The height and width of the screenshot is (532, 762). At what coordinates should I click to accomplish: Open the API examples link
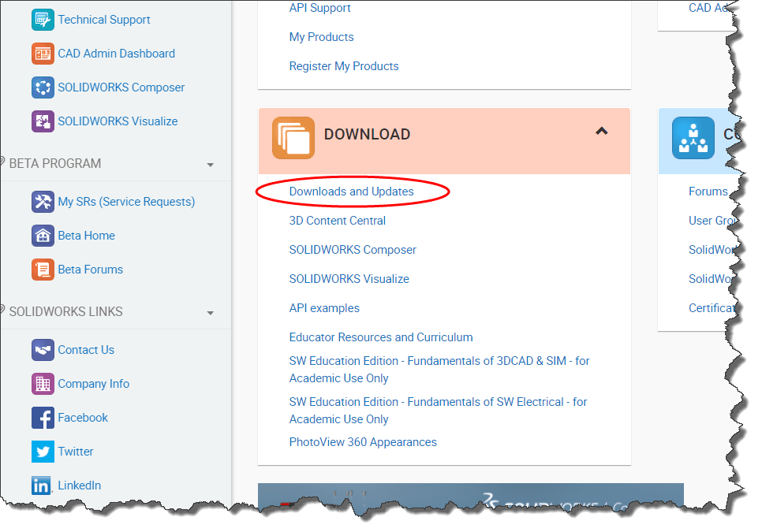(x=324, y=308)
